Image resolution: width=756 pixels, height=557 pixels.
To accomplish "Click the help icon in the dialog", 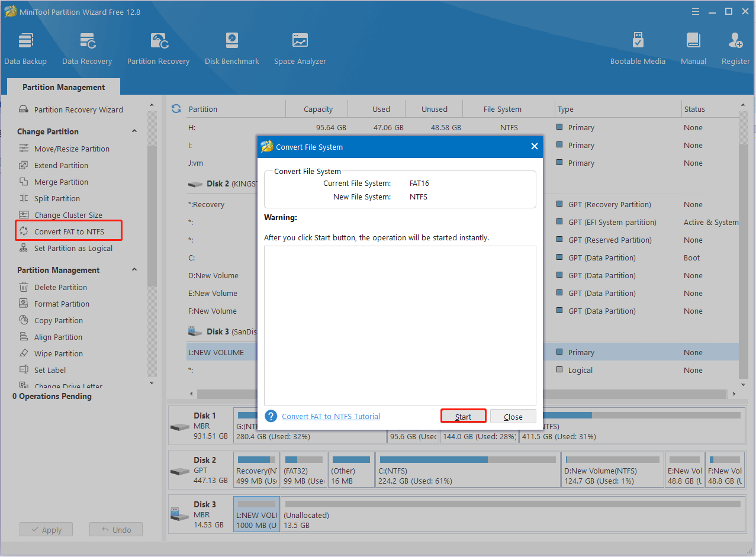I will [271, 416].
